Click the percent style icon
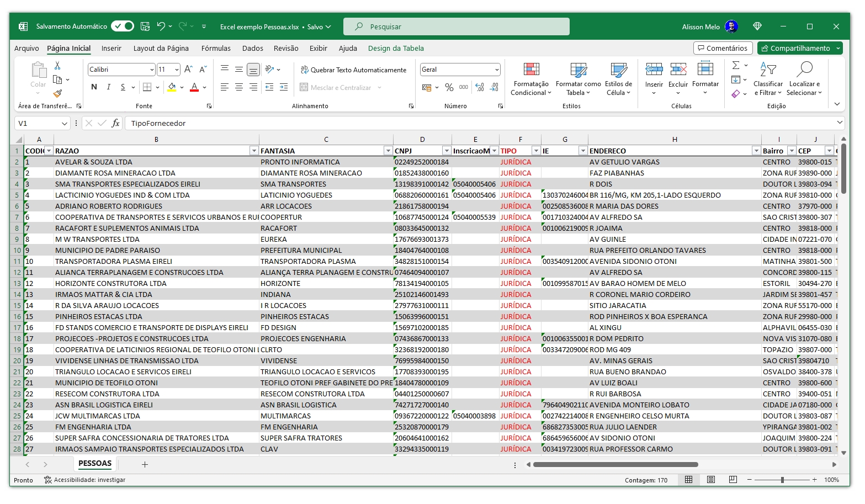The height and width of the screenshot is (504, 865). tap(449, 87)
